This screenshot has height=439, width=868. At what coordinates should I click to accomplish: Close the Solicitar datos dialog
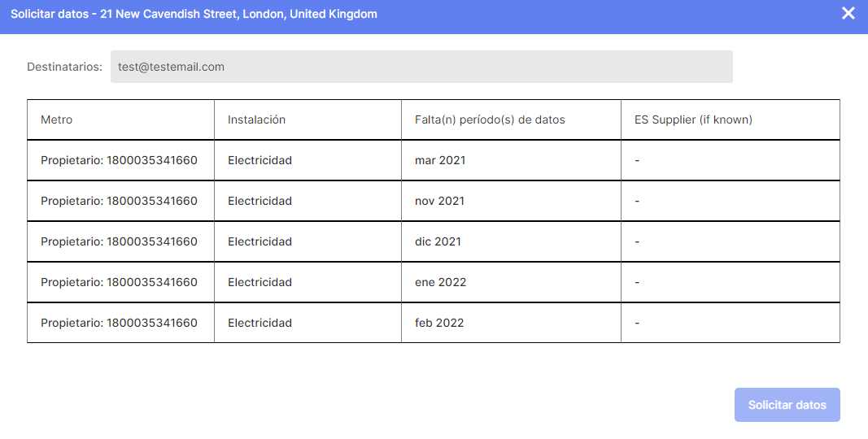pos(848,14)
